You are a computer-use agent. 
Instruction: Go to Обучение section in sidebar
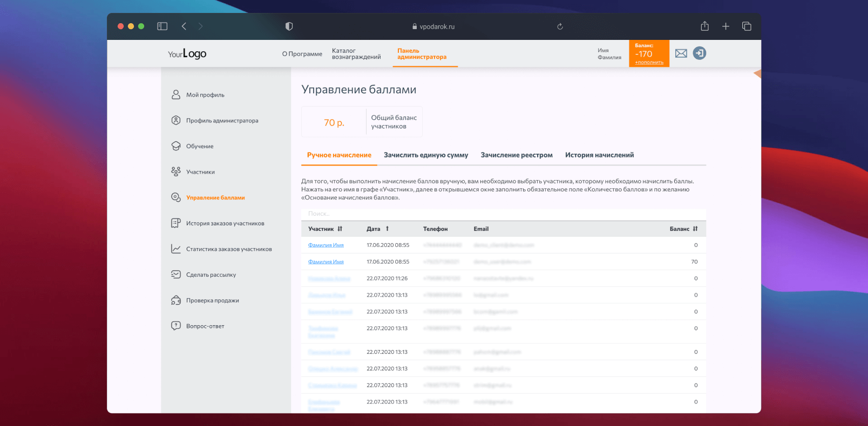[199, 146]
